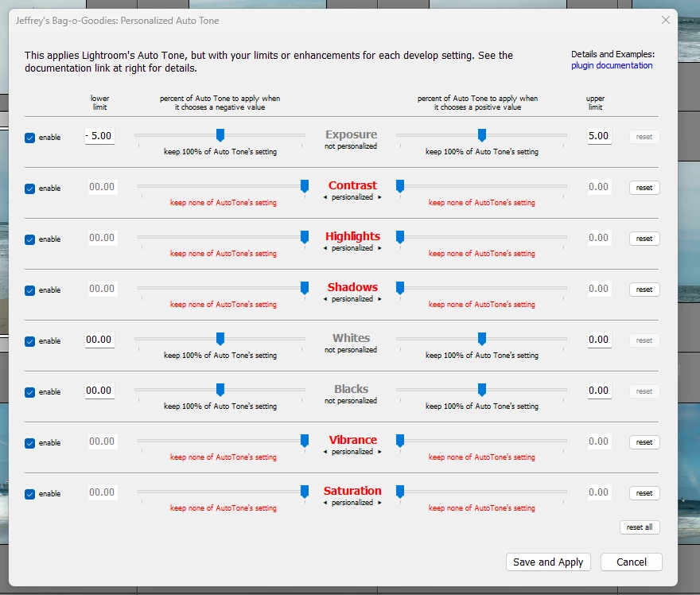The width and height of the screenshot is (700, 595).
Task: Click Whites positive-value slider handle
Action: point(482,338)
